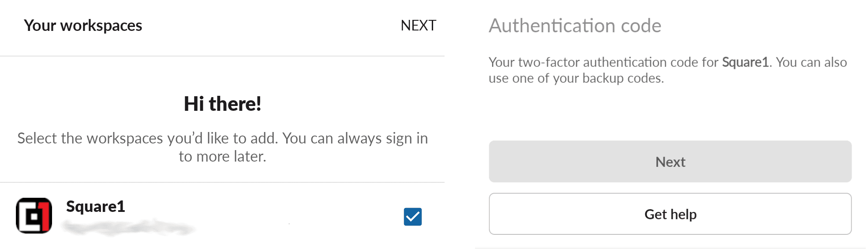Click the 'Authentication code' heading
This screenshot has width=868, height=249.
[x=575, y=26]
